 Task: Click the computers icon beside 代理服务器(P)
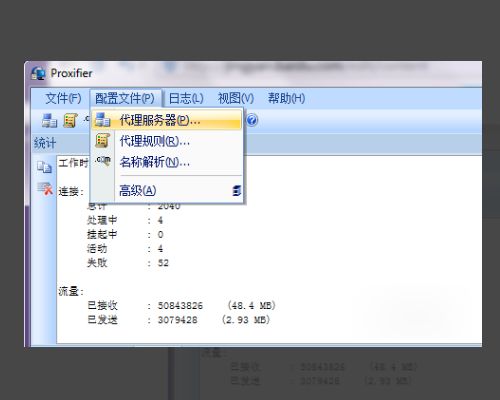coord(102,120)
